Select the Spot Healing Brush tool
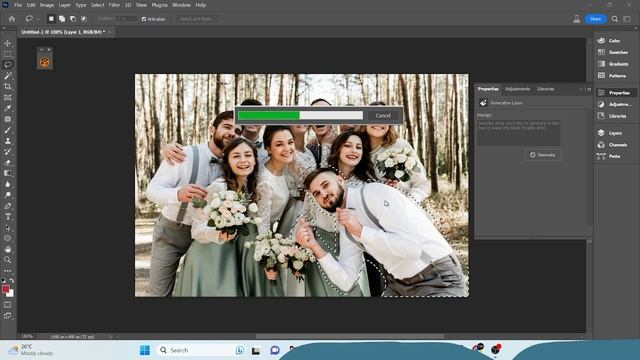Screen dimensions: 640x360 point(8,119)
